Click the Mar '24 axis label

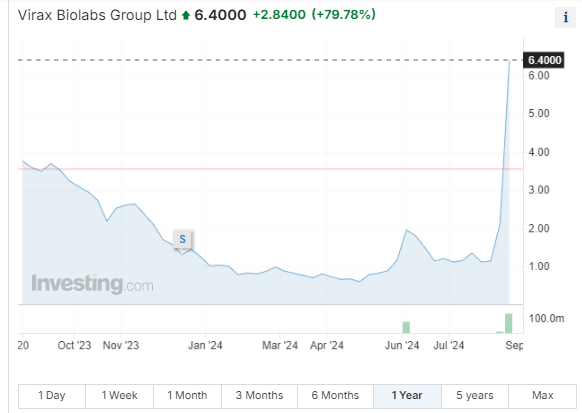point(280,345)
